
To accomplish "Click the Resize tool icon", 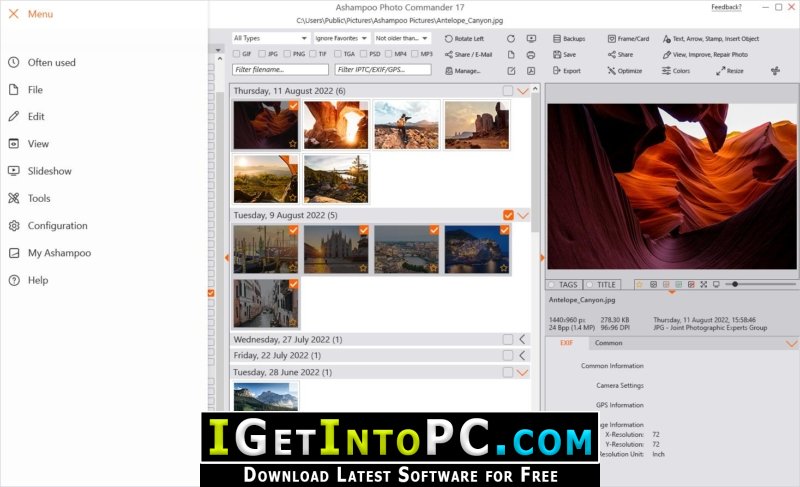I will (721, 71).
